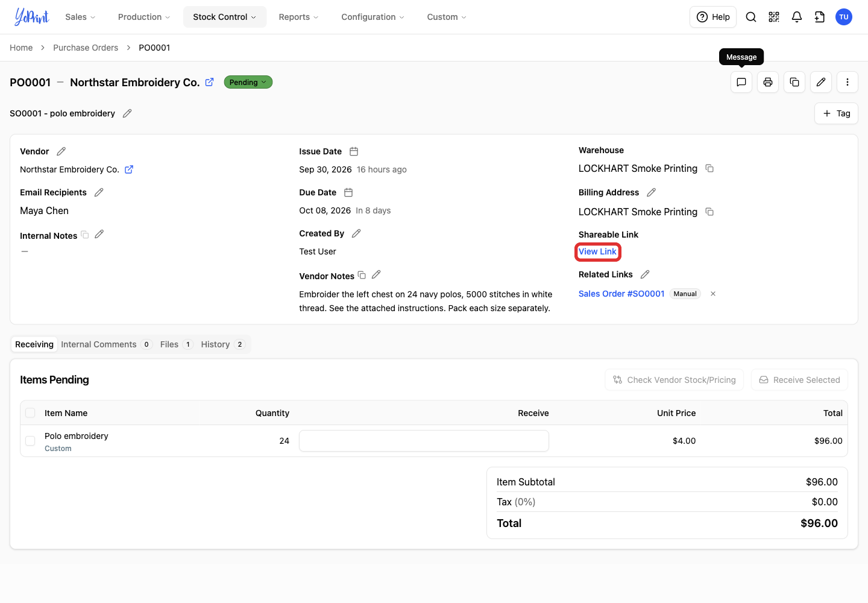Open the TU user avatar menu
This screenshot has width=868, height=603.
[x=844, y=17]
